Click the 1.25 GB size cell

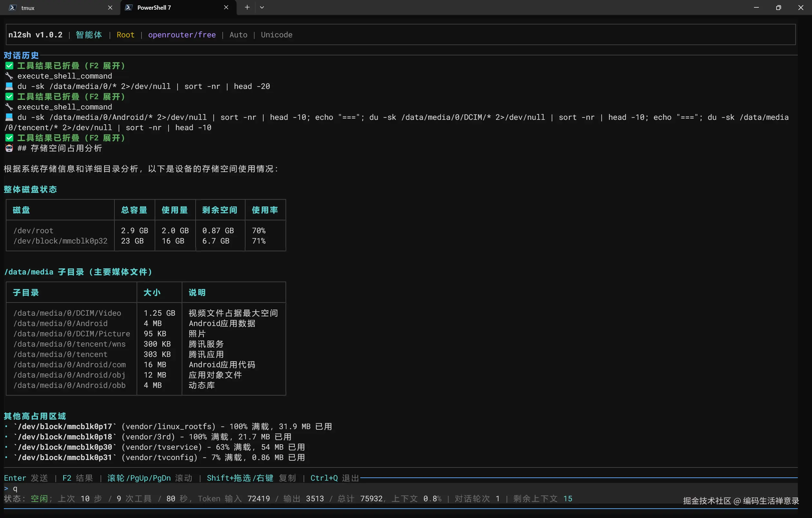pos(159,313)
